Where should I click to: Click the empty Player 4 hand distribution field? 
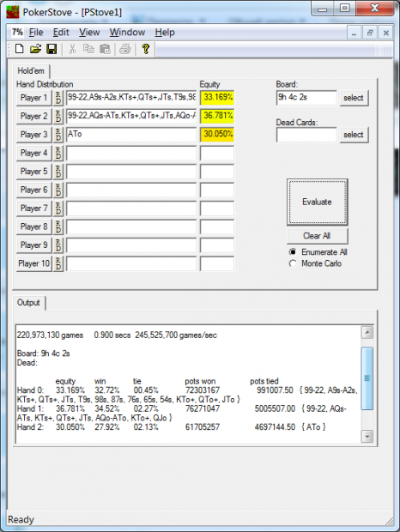click(x=131, y=153)
